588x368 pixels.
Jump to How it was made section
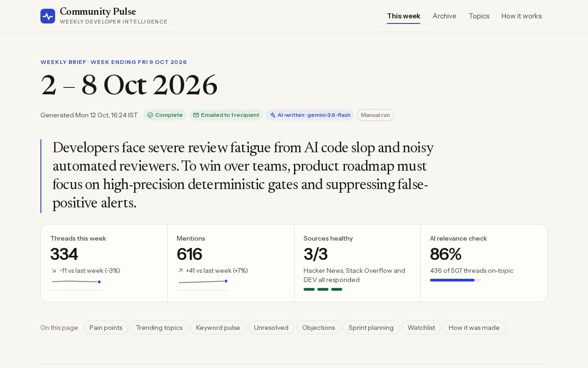[474, 328]
